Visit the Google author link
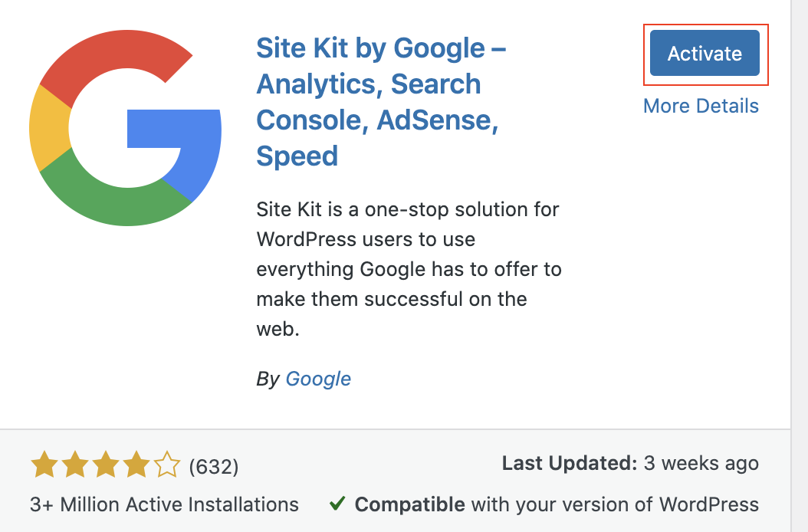Viewport: 808px width, 532px height. tap(318, 379)
